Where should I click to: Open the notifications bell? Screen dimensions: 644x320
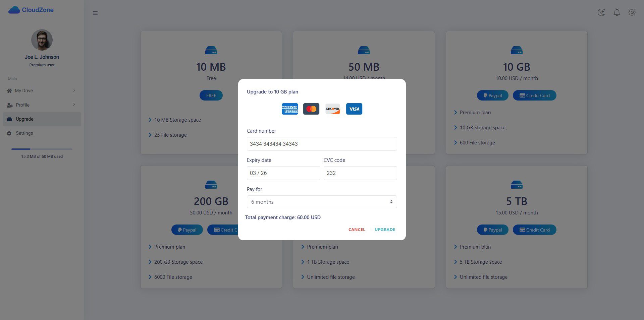[617, 13]
